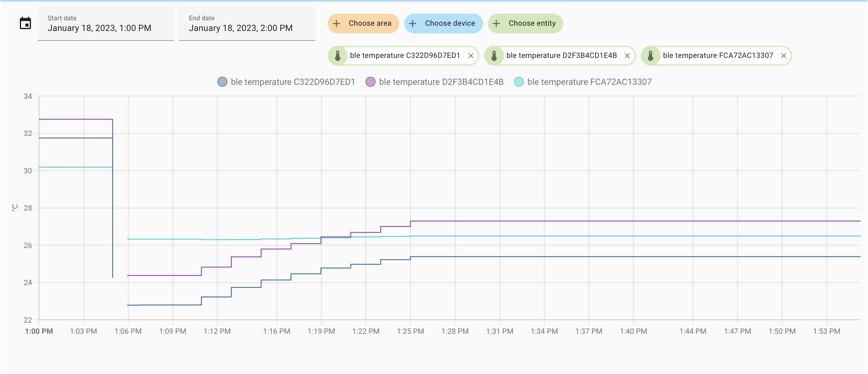Remove the ble temperature C322D96D7ED1 filter
The image size is (868, 374).
pyautogui.click(x=471, y=55)
